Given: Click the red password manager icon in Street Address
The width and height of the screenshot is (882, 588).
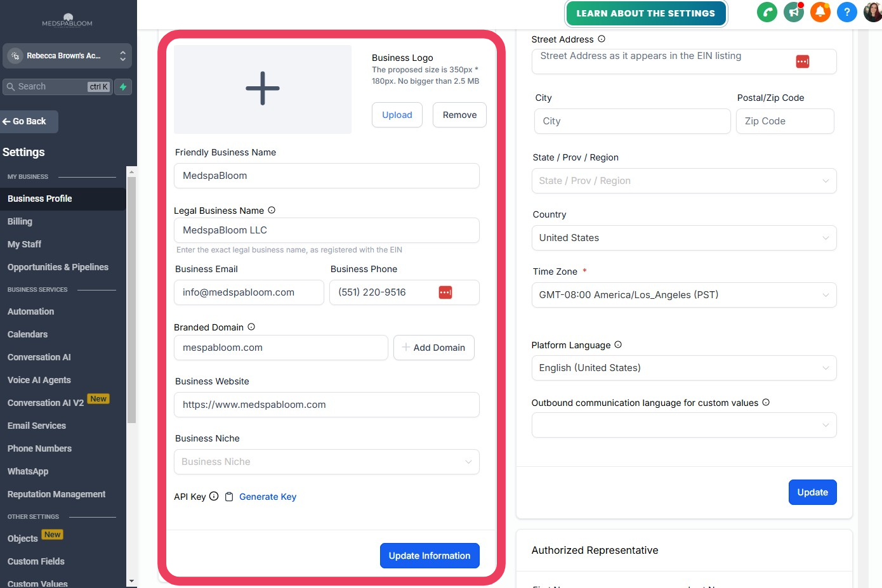Looking at the screenshot, I should click(x=803, y=62).
